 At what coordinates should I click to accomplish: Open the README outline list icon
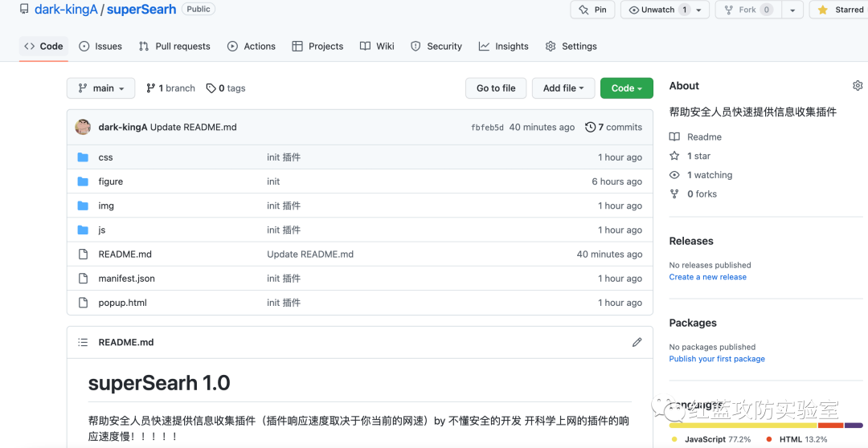coord(83,342)
